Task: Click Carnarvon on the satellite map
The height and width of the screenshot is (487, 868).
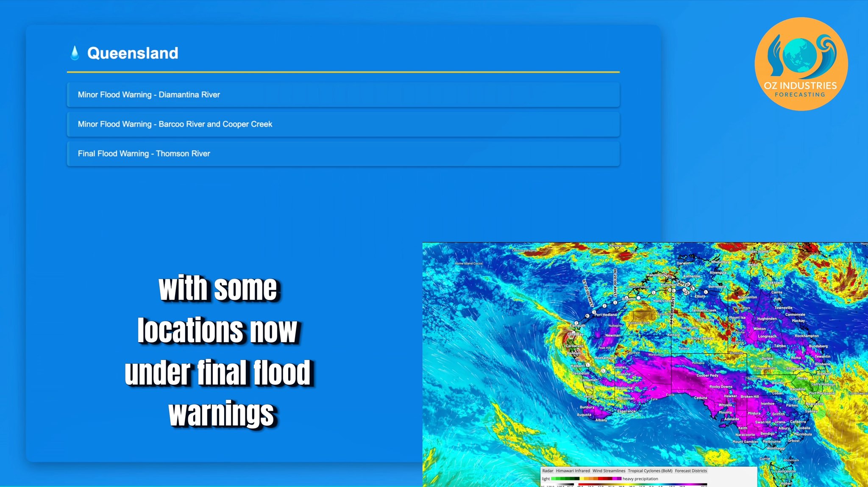Action: click(575, 346)
